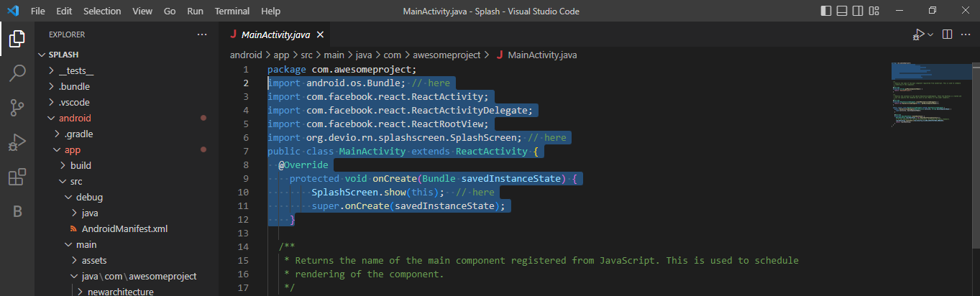Screen dimensions: 980x296
Task: Open the run button dropdown arrow
Action: pos(930,34)
